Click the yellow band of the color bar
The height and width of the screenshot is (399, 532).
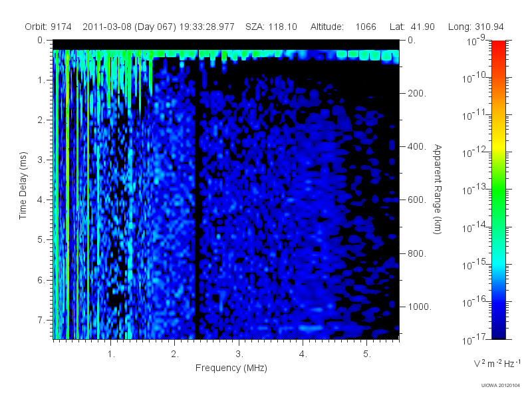(x=498, y=146)
